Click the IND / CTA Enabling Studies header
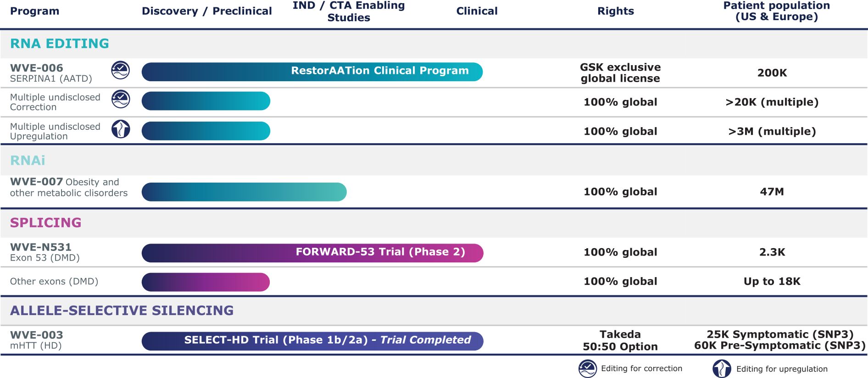The image size is (868, 378). (x=349, y=11)
